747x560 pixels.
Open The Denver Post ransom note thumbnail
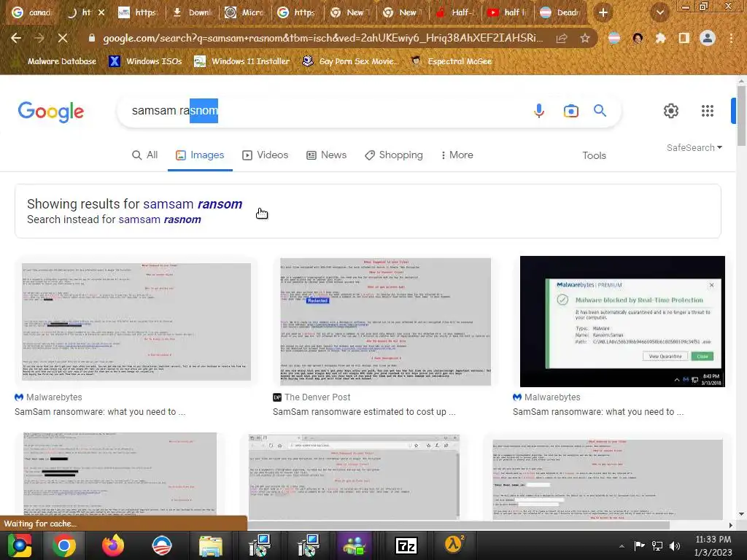(x=385, y=322)
